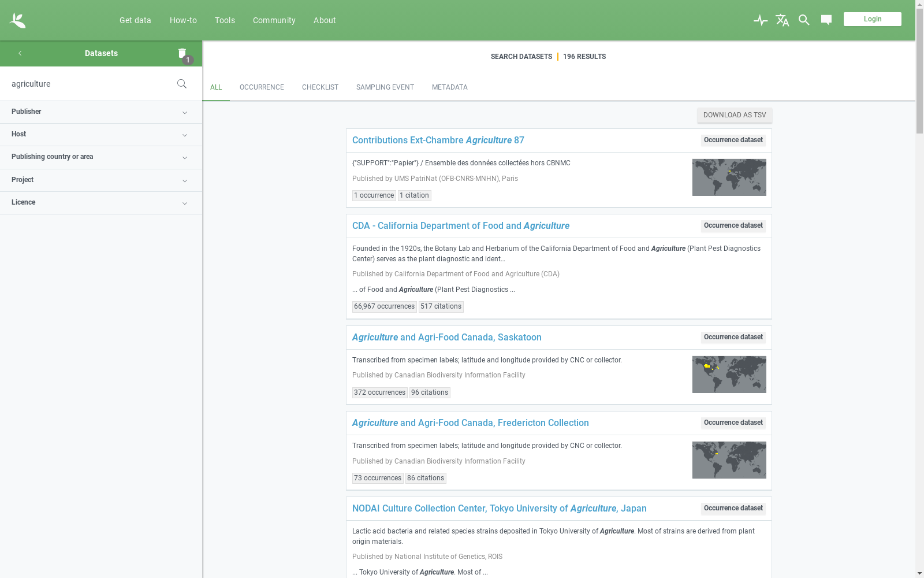924x578 pixels.
Task: Click the Datasets panel title
Action: coord(101,53)
